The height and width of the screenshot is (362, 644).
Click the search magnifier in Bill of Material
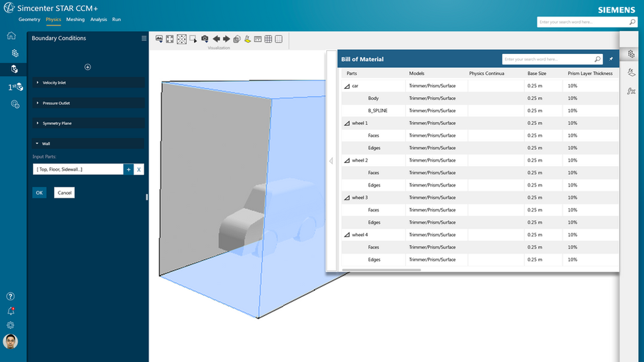click(597, 59)
